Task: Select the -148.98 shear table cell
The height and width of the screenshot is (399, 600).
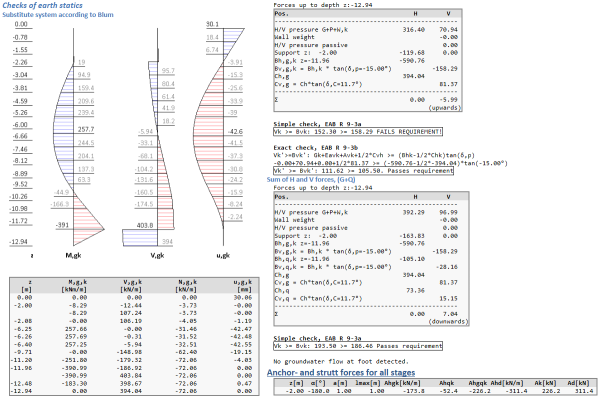Action: tap(130, 352)
